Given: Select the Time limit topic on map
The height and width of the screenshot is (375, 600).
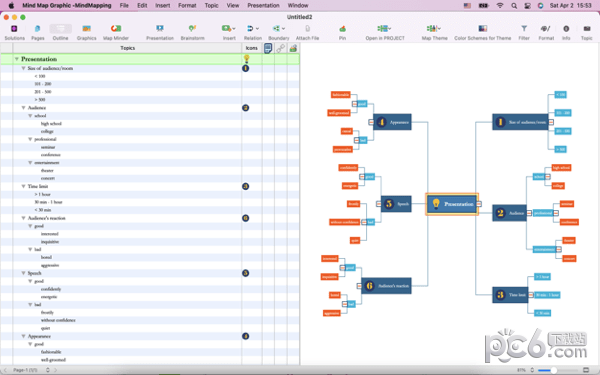Looking at the screenshot, I should click(510, 295).
